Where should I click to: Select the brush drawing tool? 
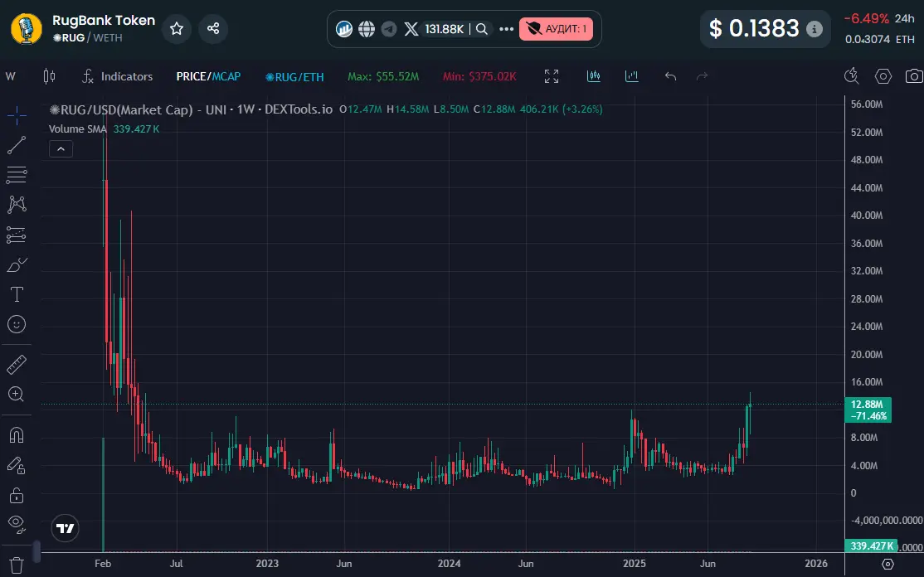[x=17, y=264]
